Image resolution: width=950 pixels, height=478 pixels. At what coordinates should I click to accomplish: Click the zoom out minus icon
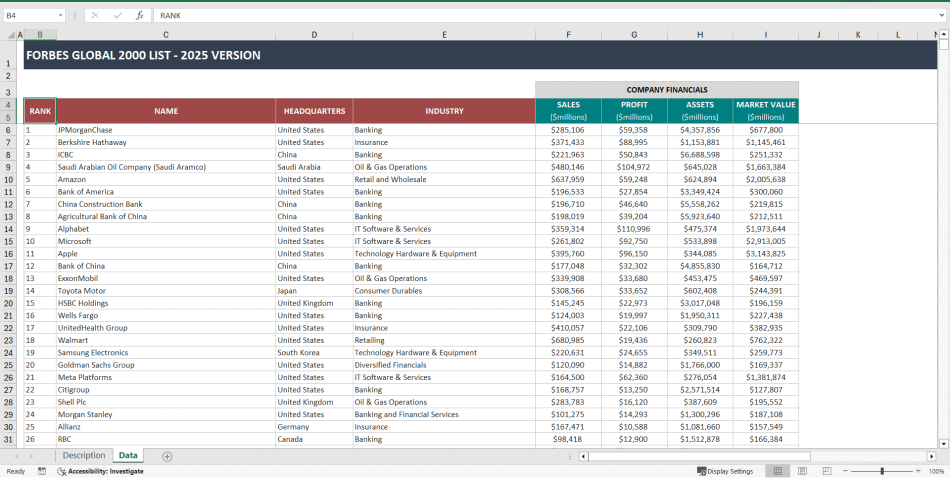point(845,471)
